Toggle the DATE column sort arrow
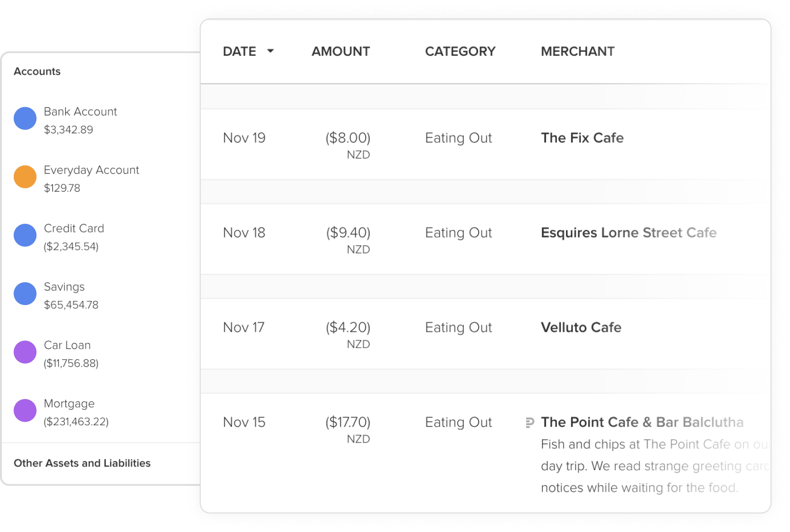This screenshot has height=532, width=790. [270, 51]
